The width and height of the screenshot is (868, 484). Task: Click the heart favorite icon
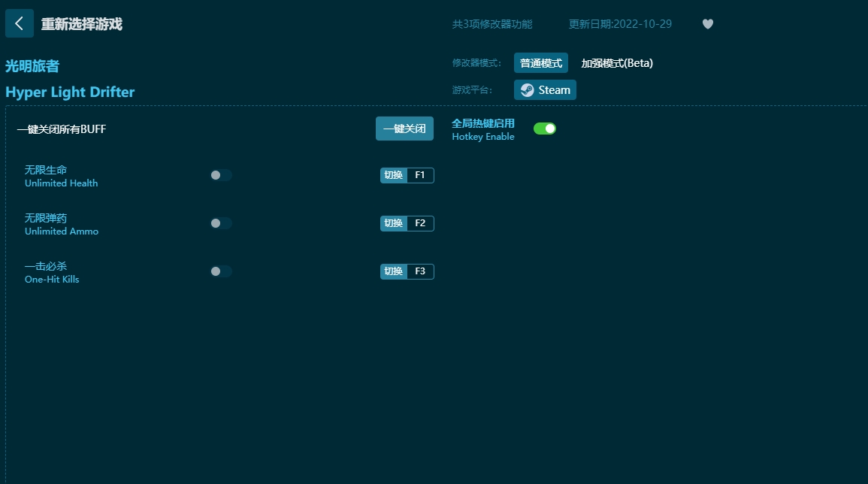tap(707, 24)
